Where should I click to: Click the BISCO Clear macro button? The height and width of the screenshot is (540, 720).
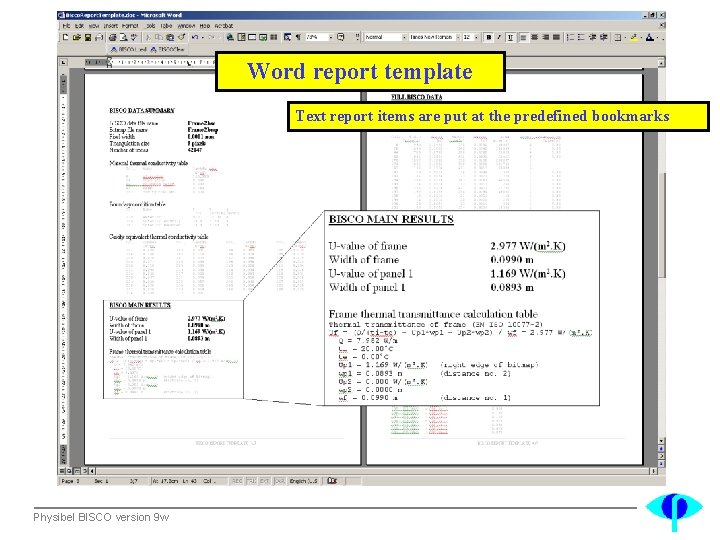click(x=168, y=49)
